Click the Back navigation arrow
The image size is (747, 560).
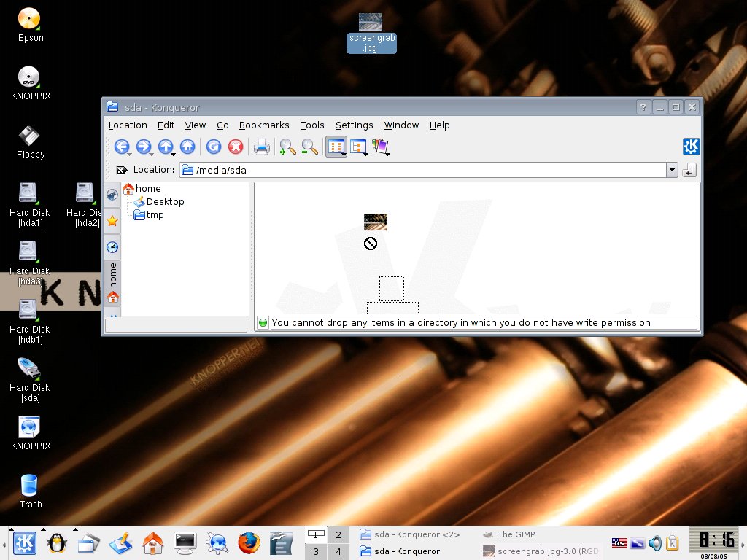[121, 147]
